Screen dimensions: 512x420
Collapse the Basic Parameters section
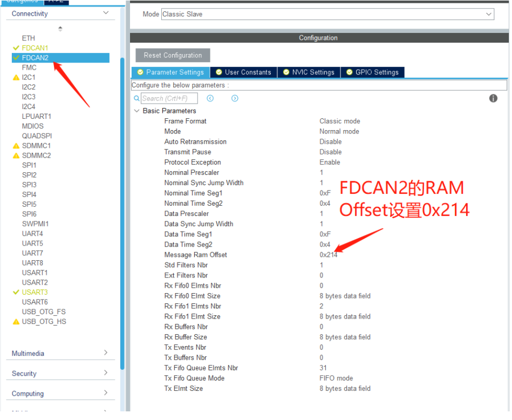pos(136,110)
